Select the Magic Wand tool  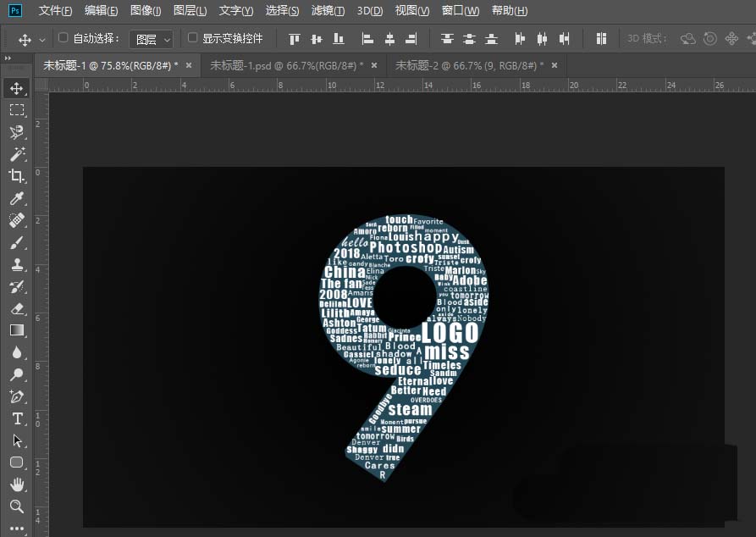[x=17, y=154]
